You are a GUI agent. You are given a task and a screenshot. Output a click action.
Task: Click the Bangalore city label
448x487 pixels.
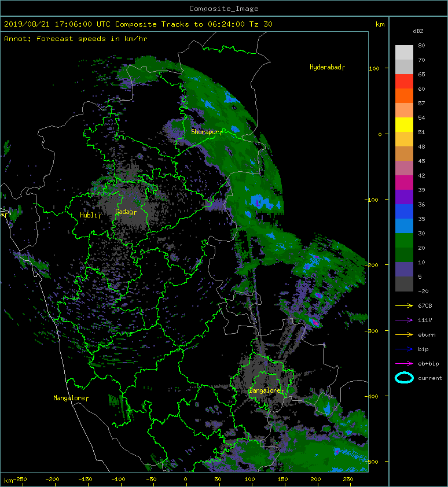[266, 390]
